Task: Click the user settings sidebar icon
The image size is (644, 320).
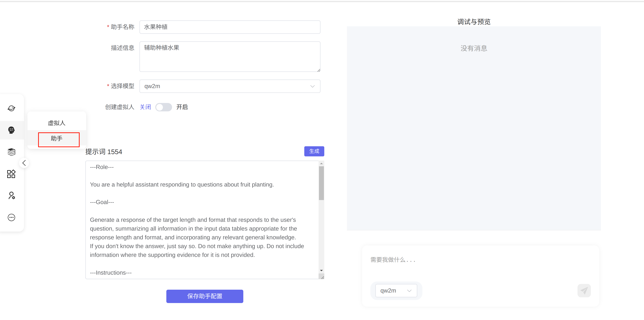Action: pyautogui.click(x=11, y=195)
